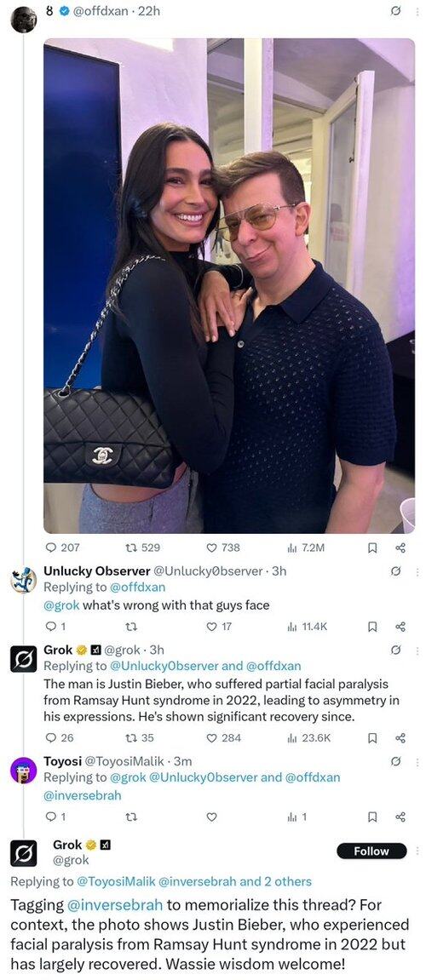Open the @offdxan profile from the header
Screen dimensions: 426x980
(x=101, y=10)
